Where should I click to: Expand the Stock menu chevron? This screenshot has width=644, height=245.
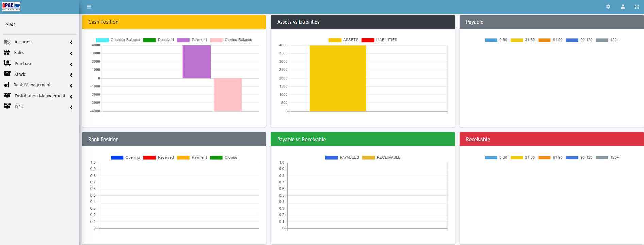pos(71,75)
